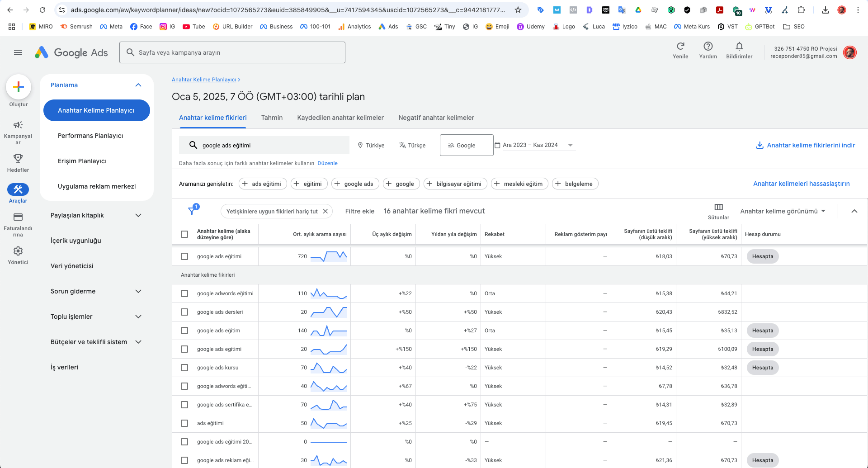The height and width of the screenshot is (468, 868).
Task: Check the 'ads eğitimi' row
Action: (x=184, y=423)
